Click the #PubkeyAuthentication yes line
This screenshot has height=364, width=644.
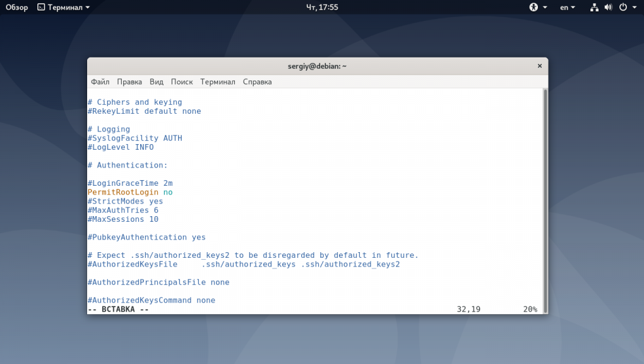point(146,237)
